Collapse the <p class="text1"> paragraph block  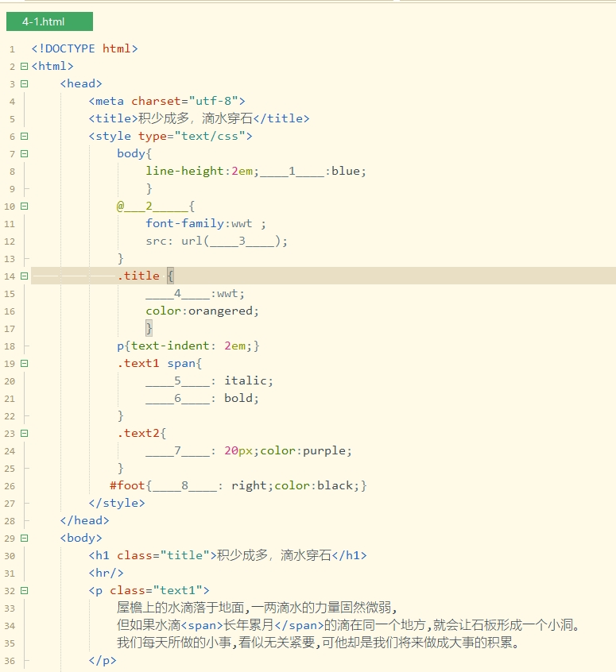[x=24, y=591]
